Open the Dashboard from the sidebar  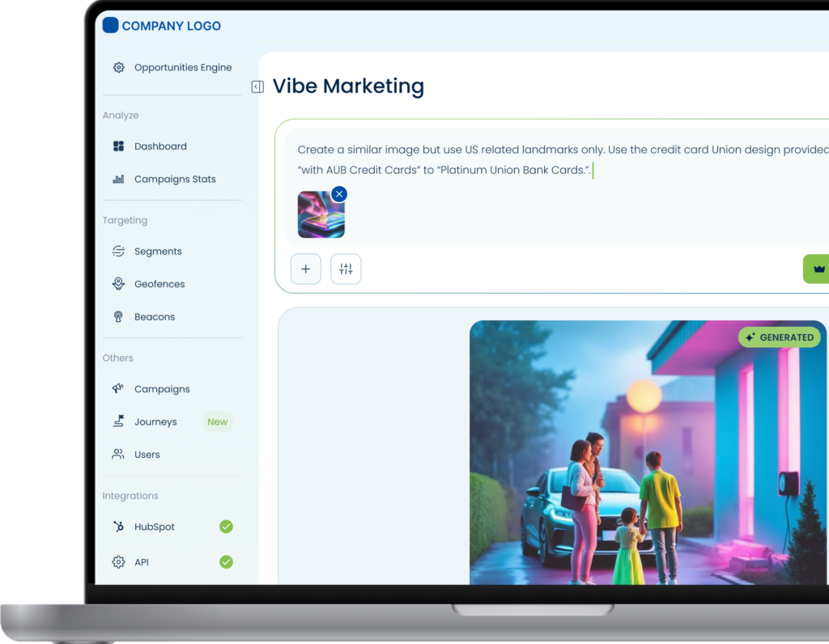pyautogui.click(x=160, y=146)
